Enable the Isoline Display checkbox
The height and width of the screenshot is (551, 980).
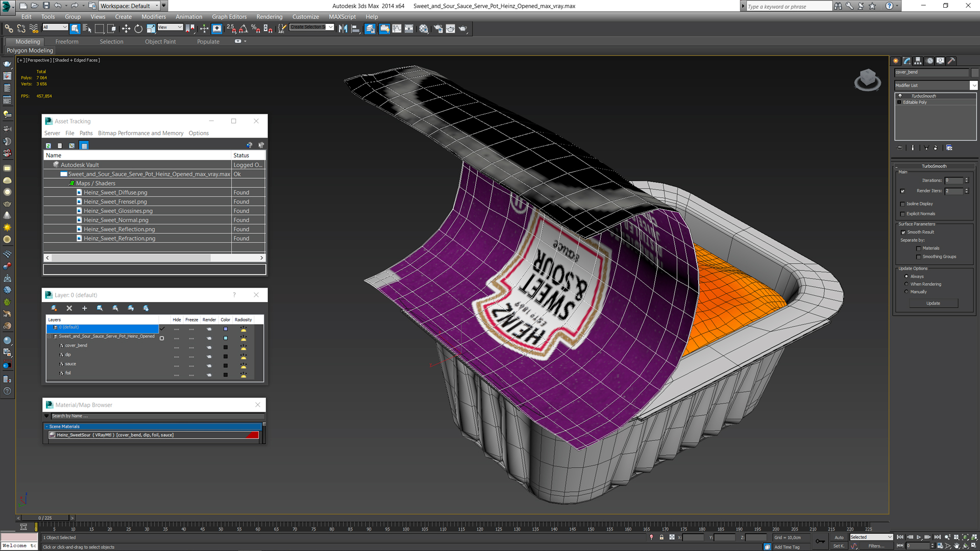click(903, 204)
